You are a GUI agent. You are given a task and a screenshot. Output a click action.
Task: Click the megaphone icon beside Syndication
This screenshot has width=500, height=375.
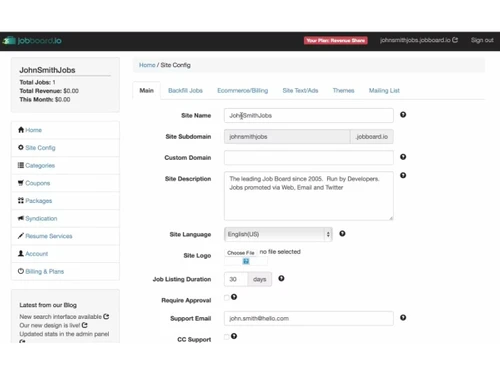21,218
